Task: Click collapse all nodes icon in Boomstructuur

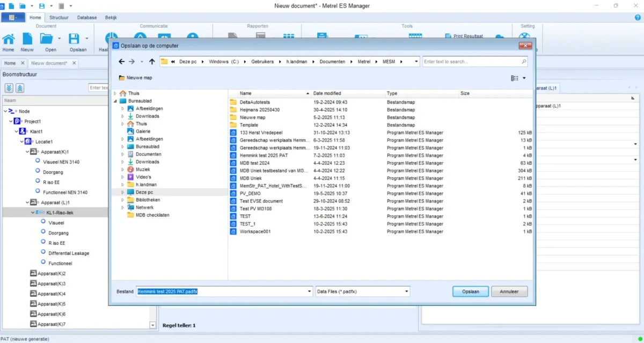Action: [20, 88]
